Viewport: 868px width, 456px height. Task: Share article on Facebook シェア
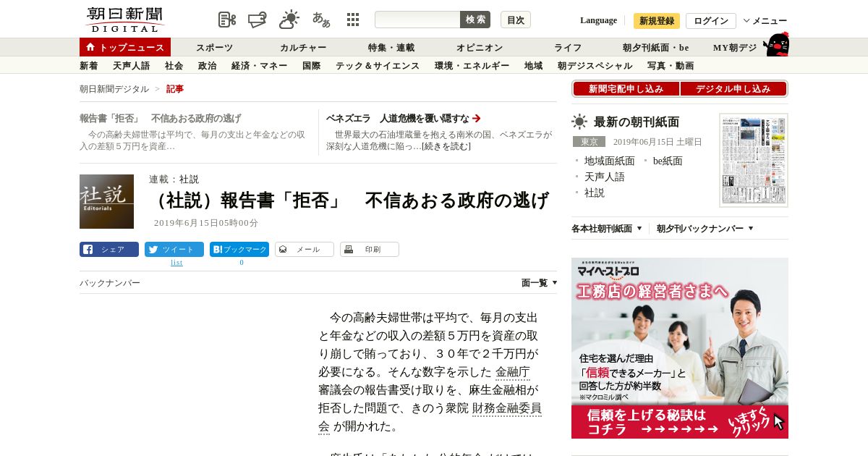pos(109,250)
